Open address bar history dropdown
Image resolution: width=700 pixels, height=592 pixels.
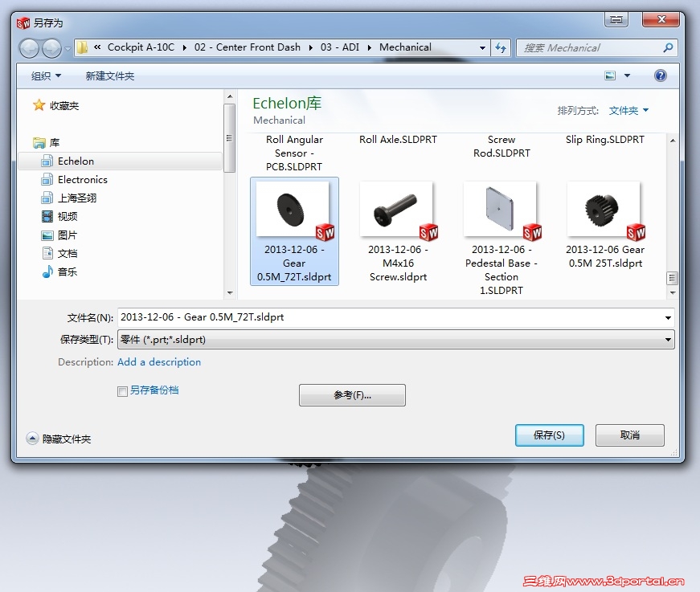482,47
